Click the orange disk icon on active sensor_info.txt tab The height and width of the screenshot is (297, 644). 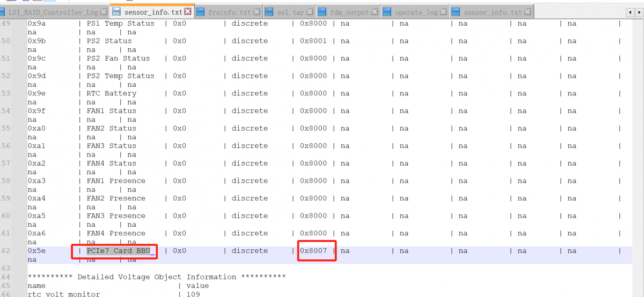coord(116,11)
